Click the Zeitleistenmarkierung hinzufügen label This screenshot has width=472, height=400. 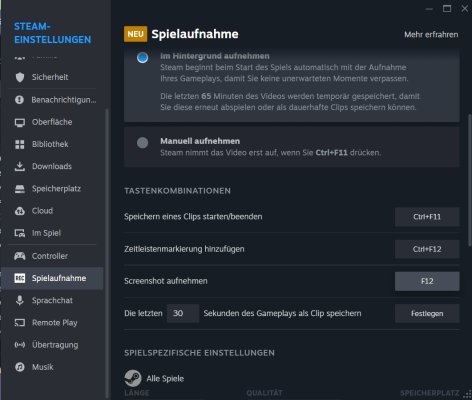click(184, 249)
